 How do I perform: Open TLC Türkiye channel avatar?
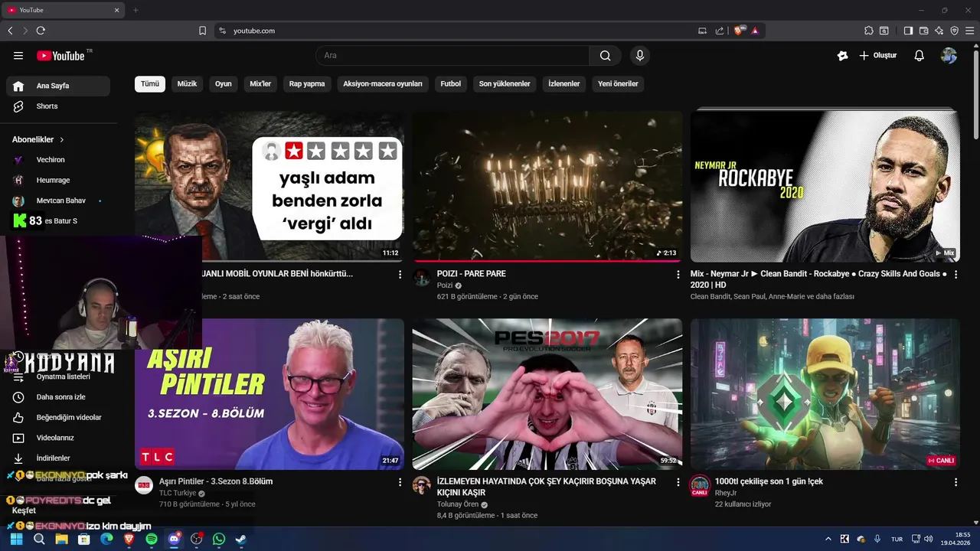pyautogui.click(x=144, y=485)
